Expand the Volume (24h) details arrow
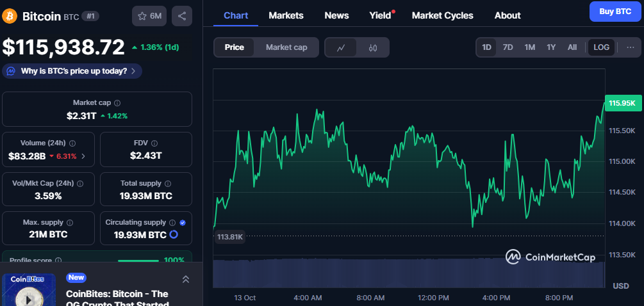 [83, 156]
